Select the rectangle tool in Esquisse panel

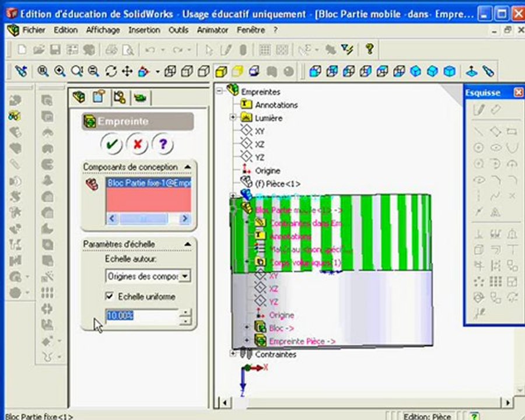click(512, 131)
